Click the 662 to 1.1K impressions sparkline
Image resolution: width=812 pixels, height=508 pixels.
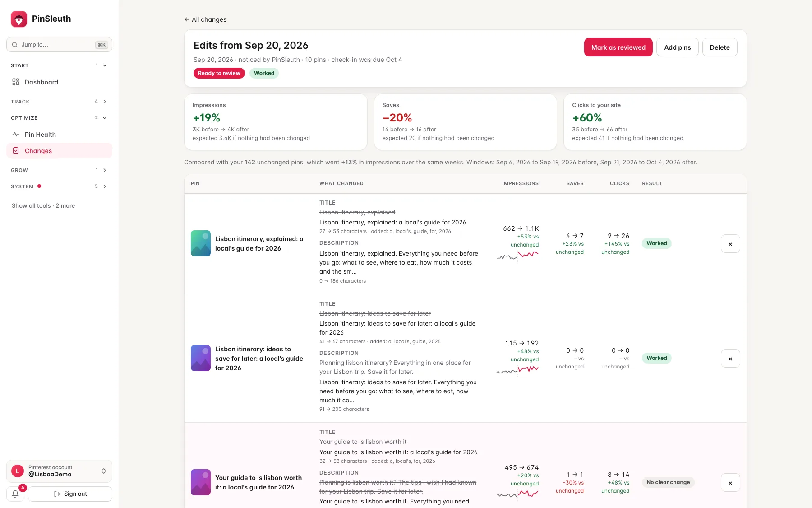[x=517, y=256]
